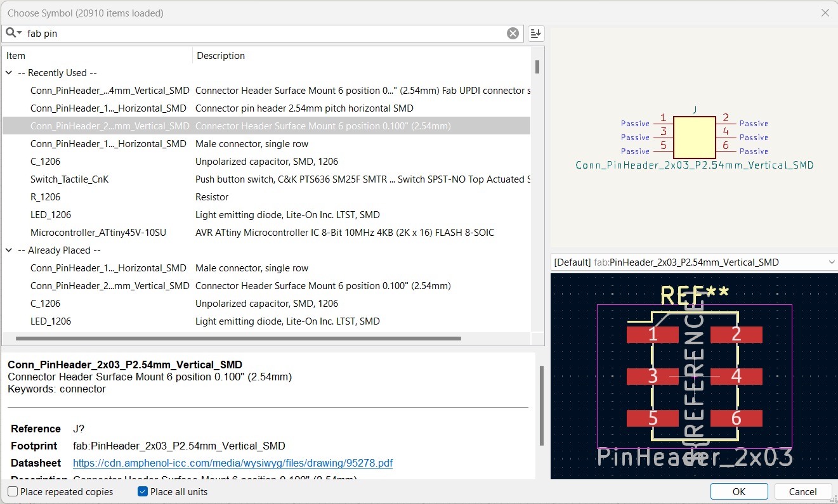Image resolution: width=838 pixels, height=504 pixels.
Task: Open the Amphenol datasheet PDF link
Action: click(233, 463)
